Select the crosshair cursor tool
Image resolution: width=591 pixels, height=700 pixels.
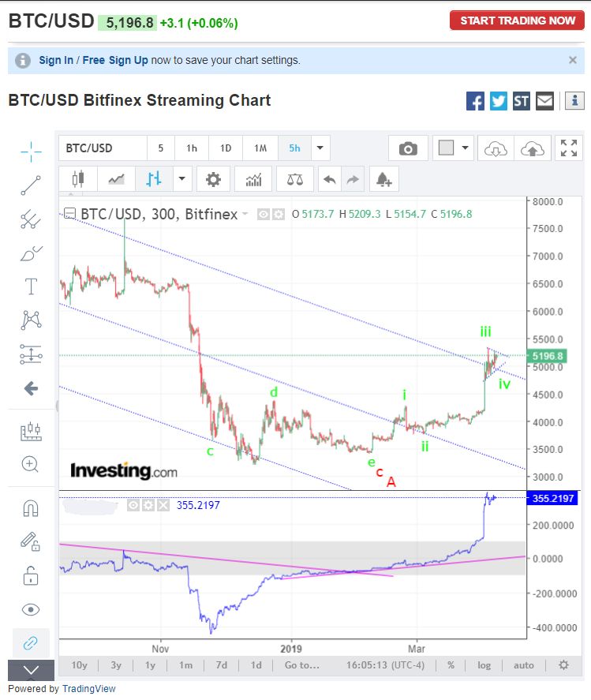pyautogui.click(x=31, y=152)
